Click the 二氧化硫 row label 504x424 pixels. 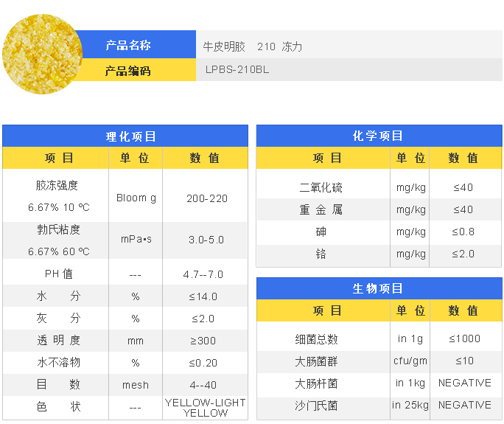point(321,188)
